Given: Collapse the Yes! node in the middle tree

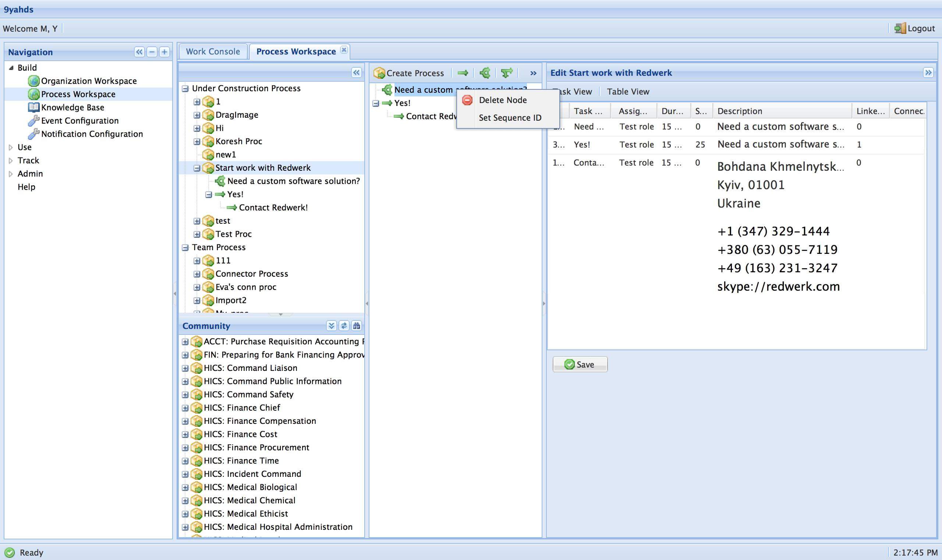Looking at the screenshot, I should click(376, 103).
